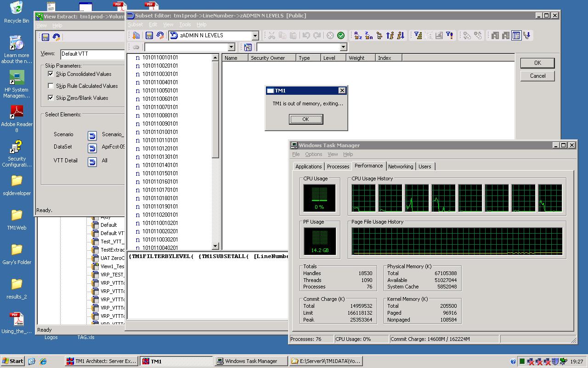
Task: Click the Redo arrow in Subset Editor toolbar
Action: [317, 35]
